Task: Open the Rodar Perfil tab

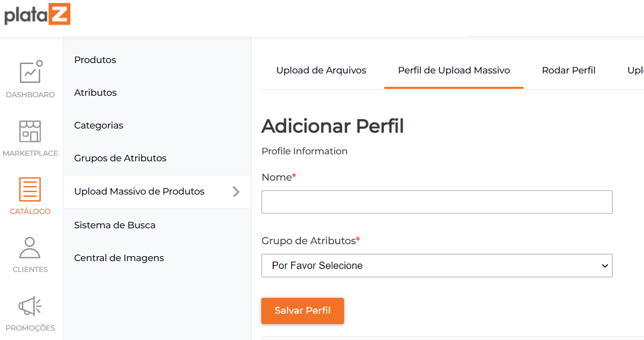Action: coord(569,70)
